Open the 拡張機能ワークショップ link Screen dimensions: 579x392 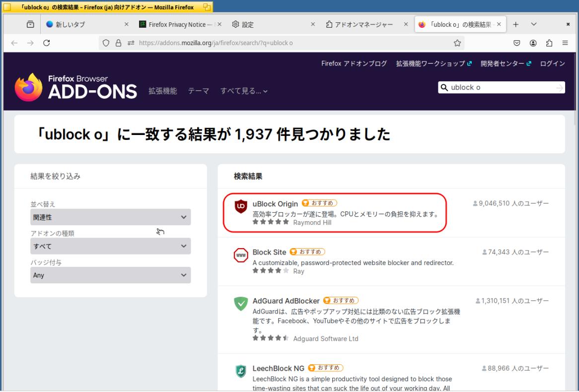tap(434, 64)
